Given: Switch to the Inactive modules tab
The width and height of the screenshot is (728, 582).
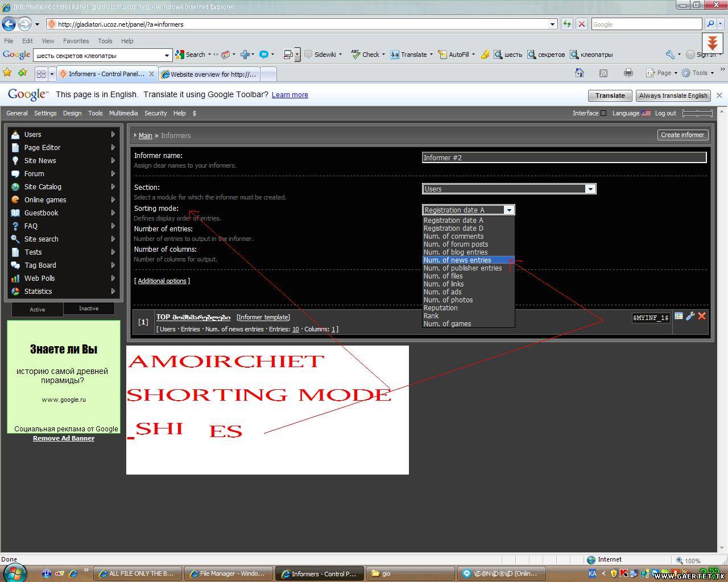Looking at the screenshot, I should coord(89,309).
